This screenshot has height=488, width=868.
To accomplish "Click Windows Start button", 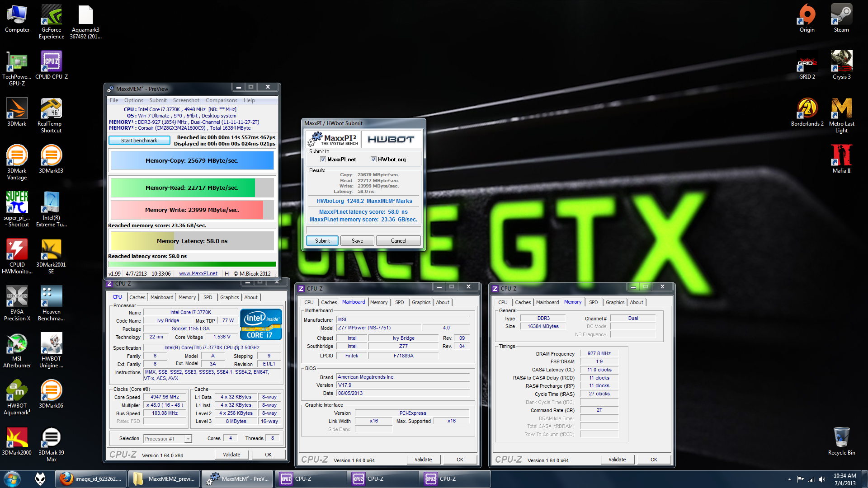I will [12, 479].
